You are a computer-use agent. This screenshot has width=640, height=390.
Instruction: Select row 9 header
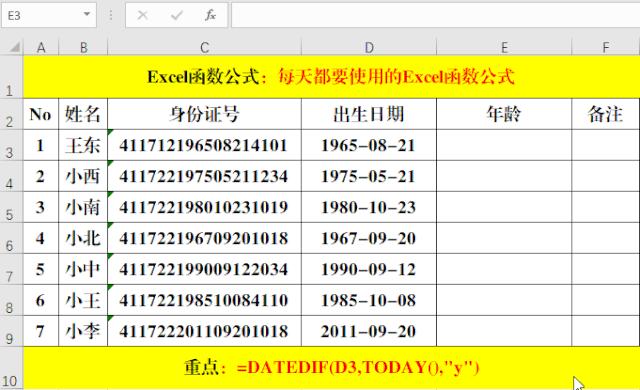click(x=11, y=331)
